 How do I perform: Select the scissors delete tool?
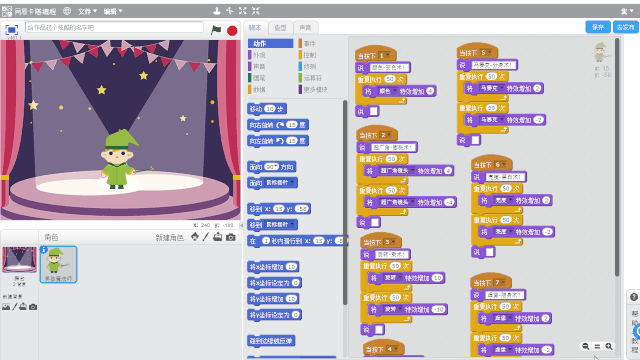230,11
